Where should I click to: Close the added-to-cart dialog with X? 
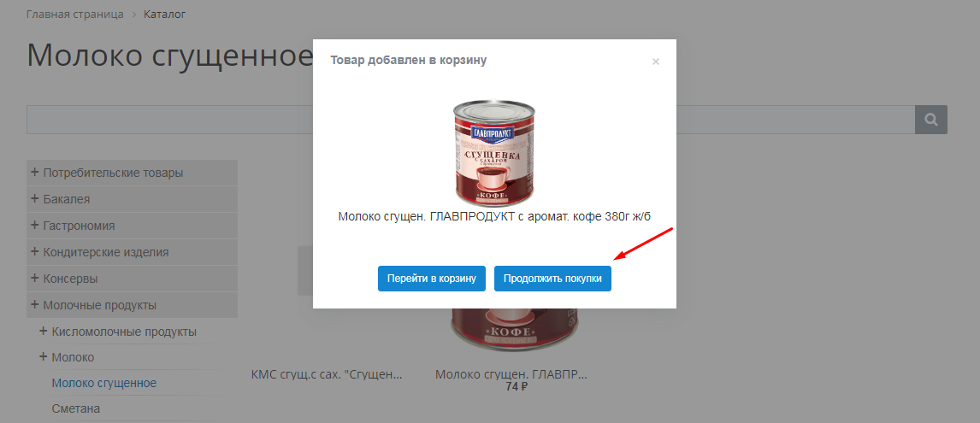(656, 62)
